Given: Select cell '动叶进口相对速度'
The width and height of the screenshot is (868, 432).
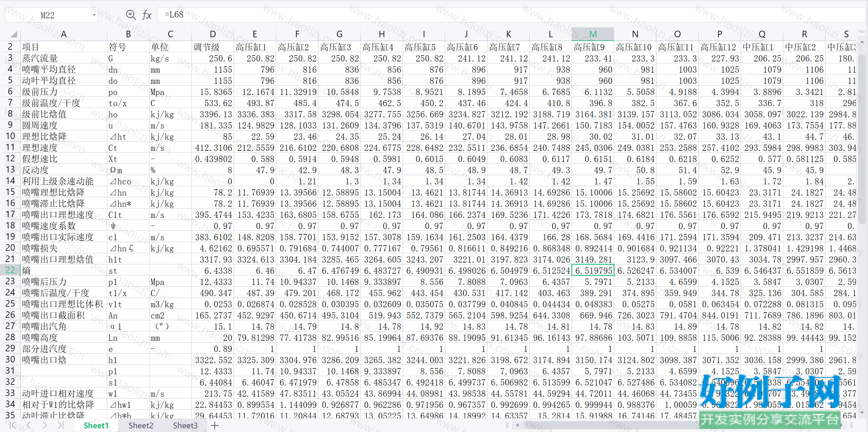Looking at the screenshot, I should [x=63, y=393].
